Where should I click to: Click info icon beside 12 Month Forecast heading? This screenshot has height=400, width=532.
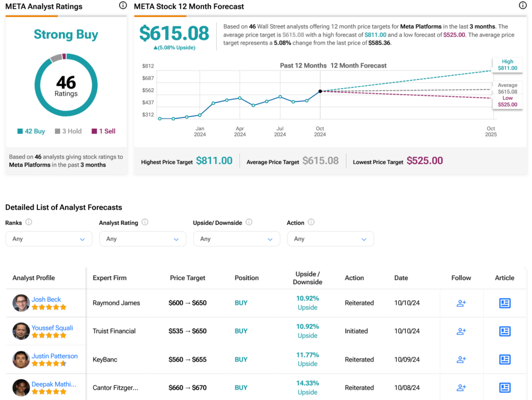point(523,6)
